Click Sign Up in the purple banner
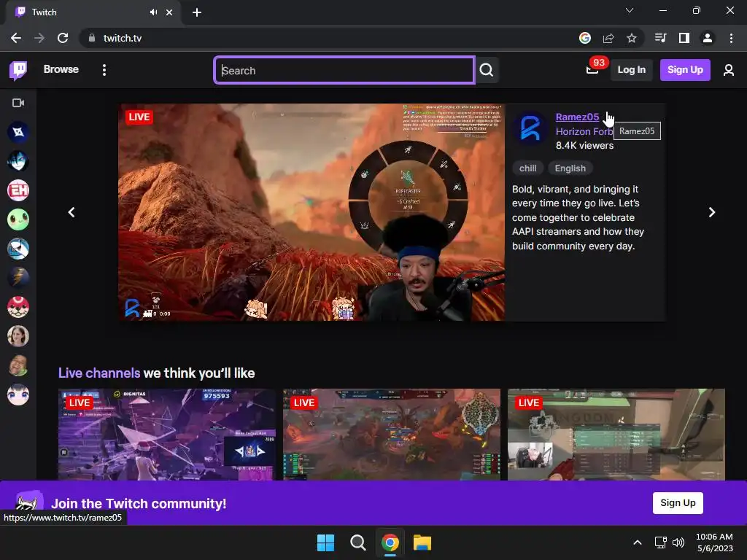747x560 pixels. click(678, 503)
